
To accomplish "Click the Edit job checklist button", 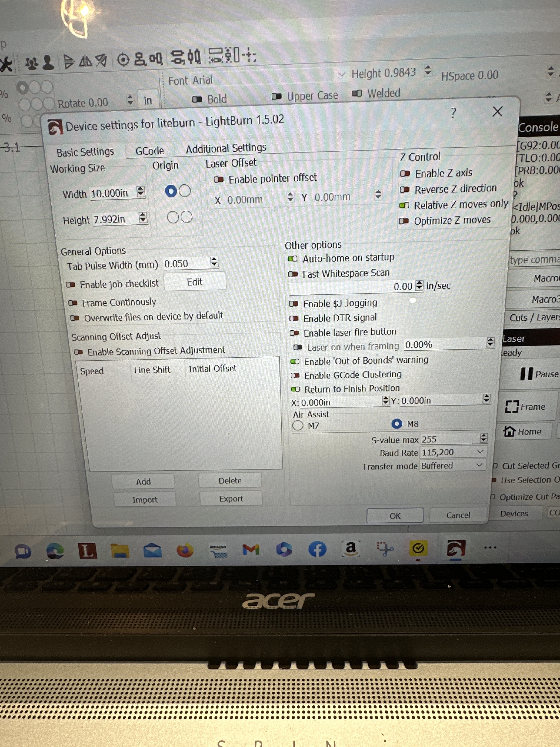I will 195,282.
